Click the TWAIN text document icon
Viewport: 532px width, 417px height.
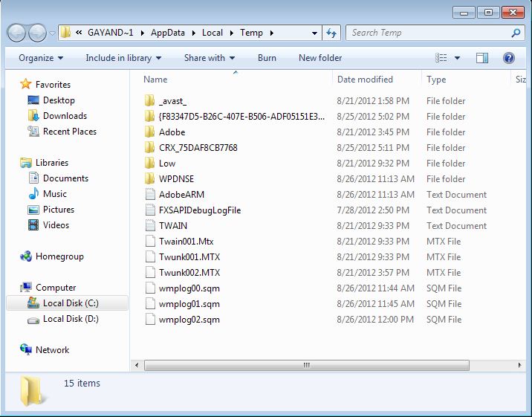coord(150,226)
